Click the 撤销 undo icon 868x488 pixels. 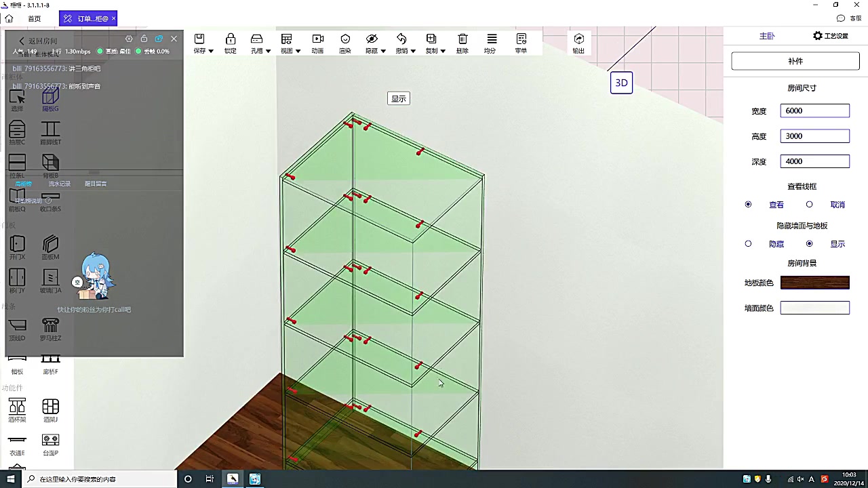[401, 39]
